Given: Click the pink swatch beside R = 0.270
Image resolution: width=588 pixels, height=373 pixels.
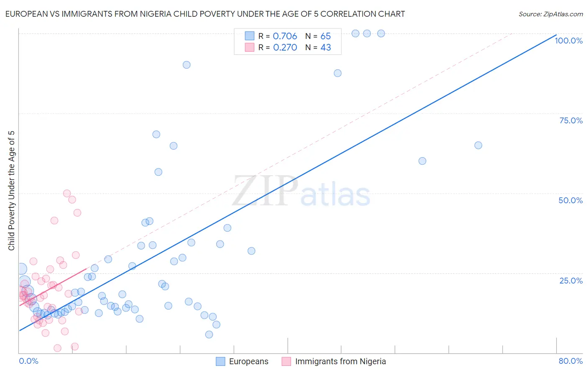Looking at the screenshot, I should tap(250, 47).
